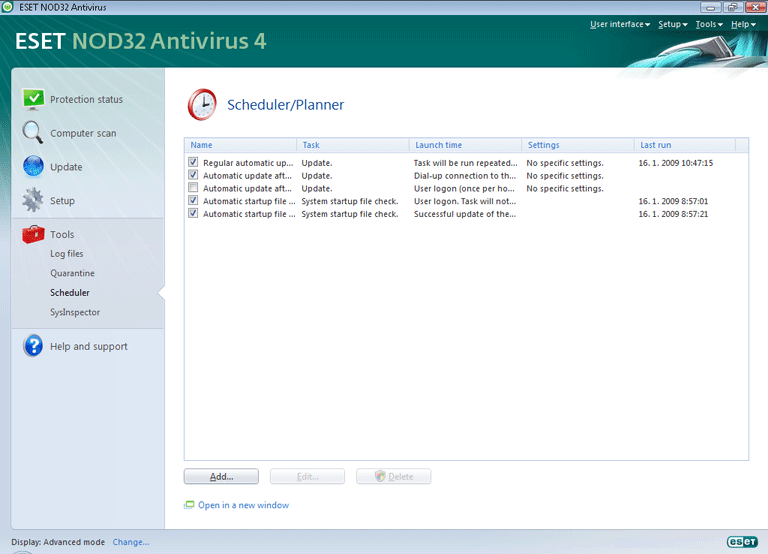Screen dimensions: 768x554
Task: Enable the User logon update task checkbox
Action: click(193, 188)
